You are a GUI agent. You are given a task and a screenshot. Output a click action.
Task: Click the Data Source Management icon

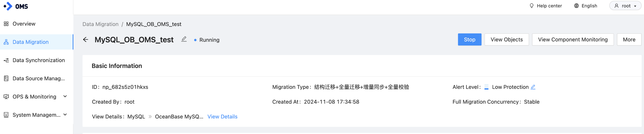pyautogui.click(x=6, y=79)
